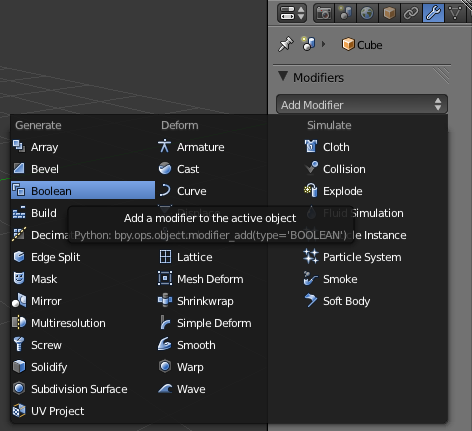
Task: Open the editor type selector
Action: click(292, 13)
